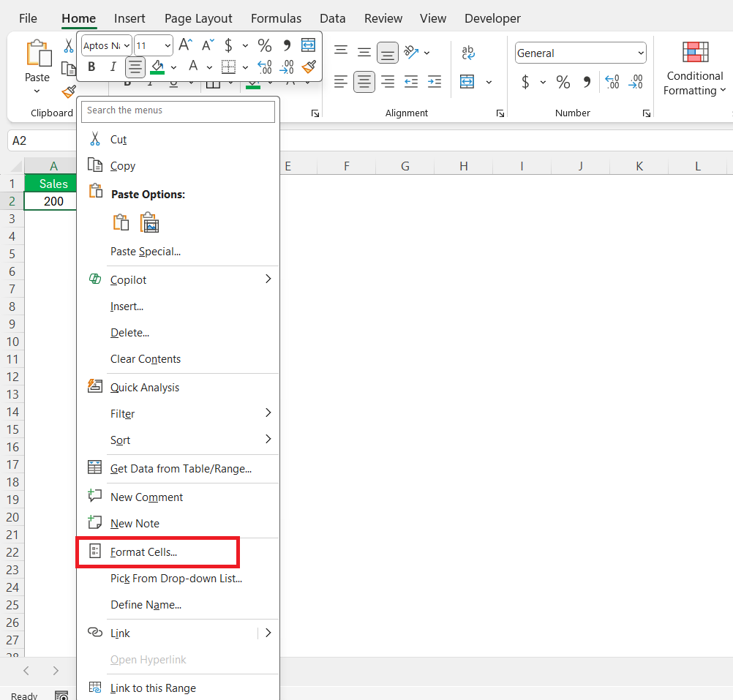Click the Paste clipboard icon in the ribbon
The height and width of the screenshot is (700, 733).
point(38,53)
